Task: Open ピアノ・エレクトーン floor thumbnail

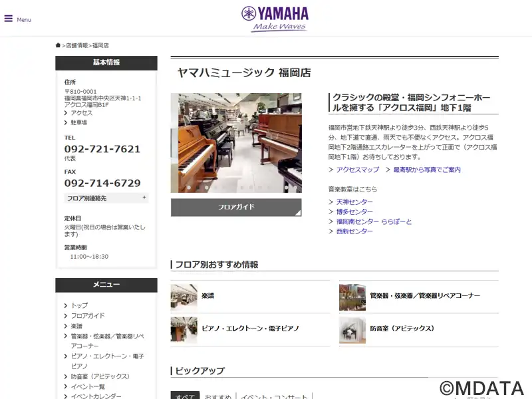Action: click(x=184, y=330)
